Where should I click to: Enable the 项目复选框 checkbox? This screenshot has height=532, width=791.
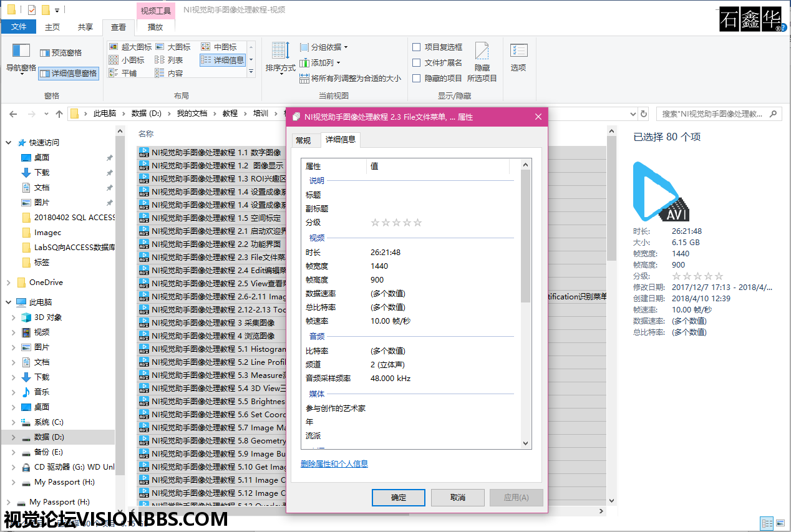pos(417,47)
